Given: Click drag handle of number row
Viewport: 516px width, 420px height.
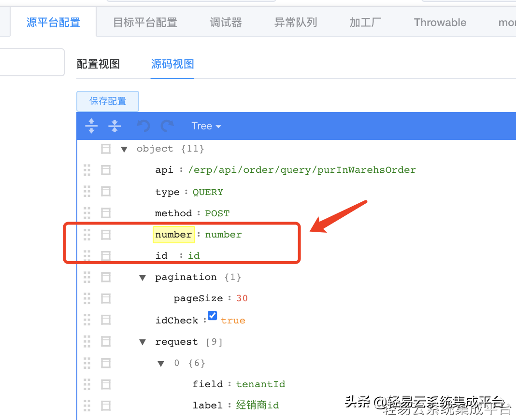Looking at the screenshot, I should 87,235.
